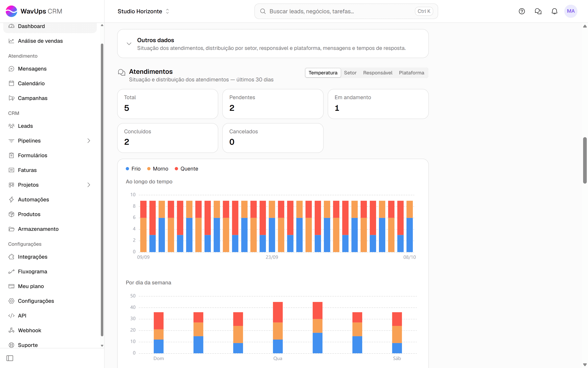Switch to the Setor tab
The image size is (588, 368).
[350, 73]
